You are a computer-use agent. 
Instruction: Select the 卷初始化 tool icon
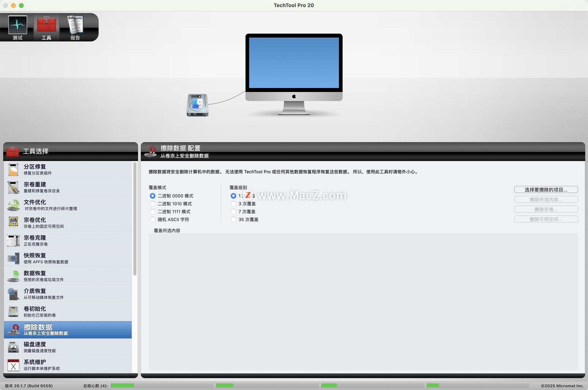(13, 312)
